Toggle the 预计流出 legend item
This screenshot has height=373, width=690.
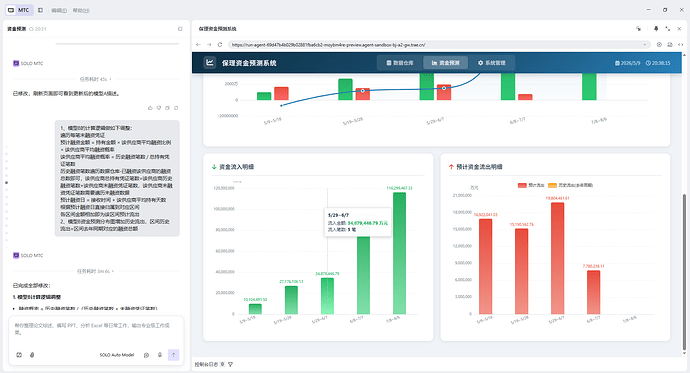click(531, 185)
